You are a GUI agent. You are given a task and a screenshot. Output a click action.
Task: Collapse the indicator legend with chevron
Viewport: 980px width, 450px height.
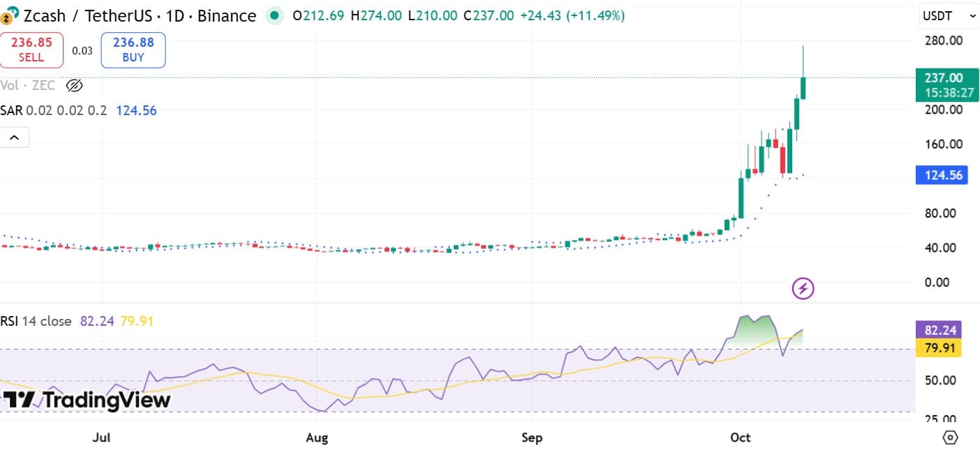(x=15, y=137)
